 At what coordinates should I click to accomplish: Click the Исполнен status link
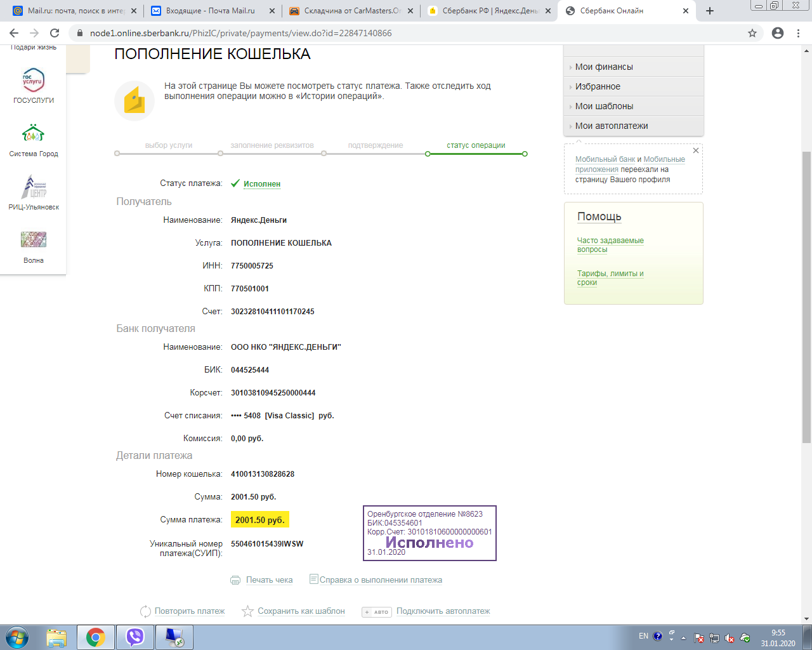pos(262,184)
